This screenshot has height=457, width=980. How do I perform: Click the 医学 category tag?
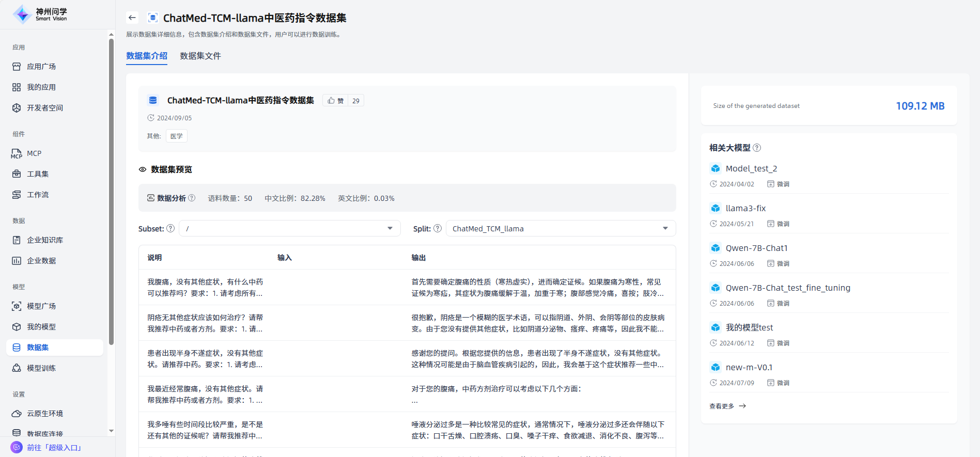click(177, 136)
